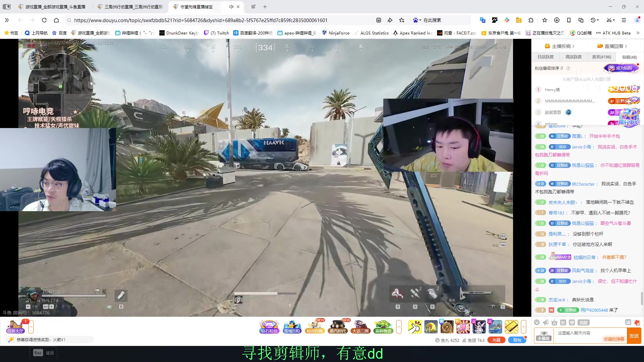Expand browser sidebar double chevron
This screenshot has width=644, height=362.
[7, 20]
